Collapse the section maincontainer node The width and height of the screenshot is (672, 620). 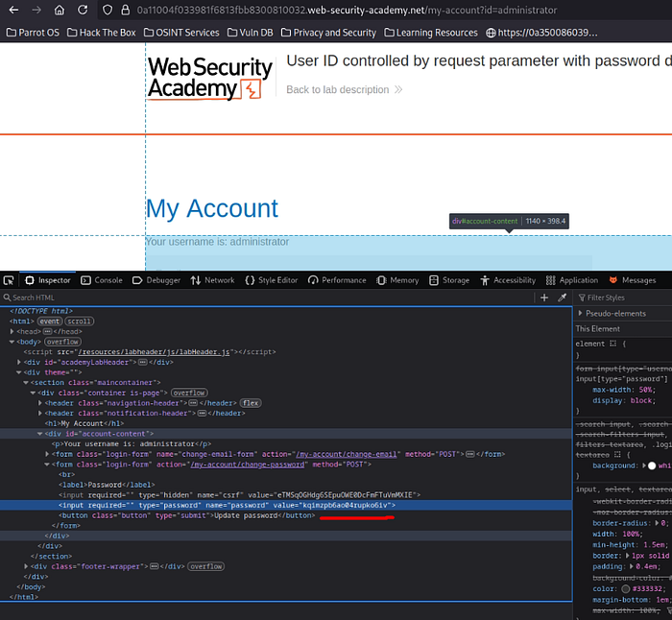pyautogui.click(x=26, y=382)
